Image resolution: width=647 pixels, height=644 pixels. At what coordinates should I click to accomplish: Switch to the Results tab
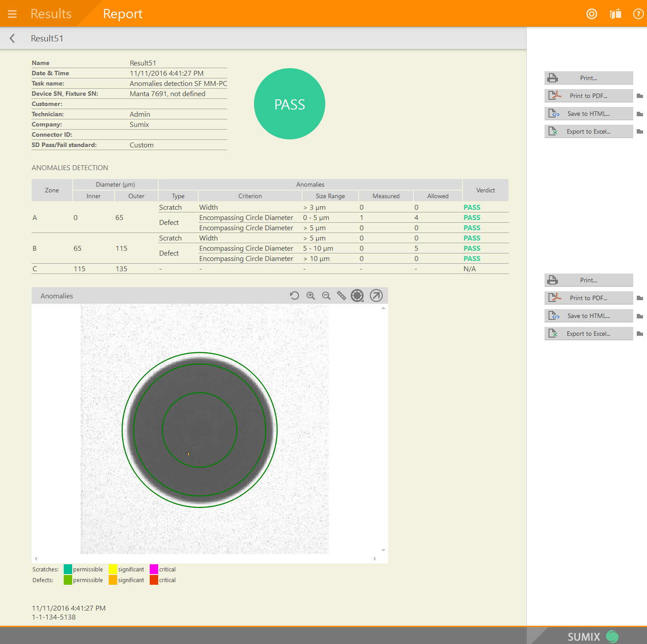click(51, 14)
